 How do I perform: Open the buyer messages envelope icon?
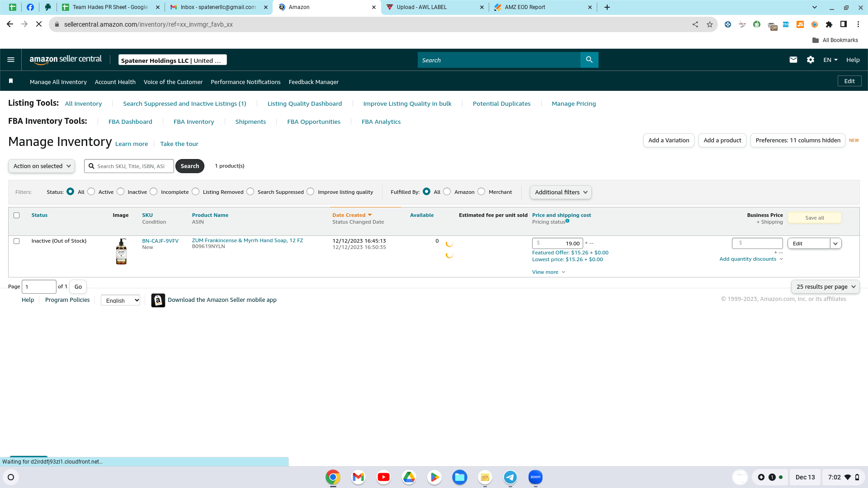coord(793,60)
